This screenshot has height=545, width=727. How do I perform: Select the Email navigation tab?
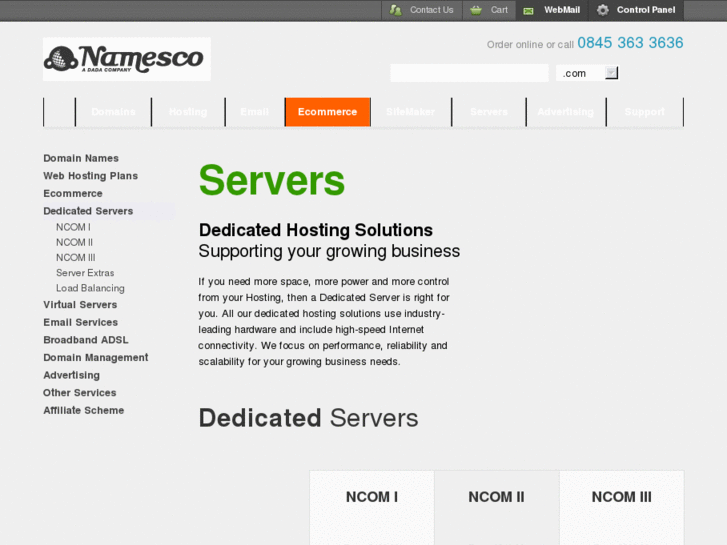pos(255,112)
